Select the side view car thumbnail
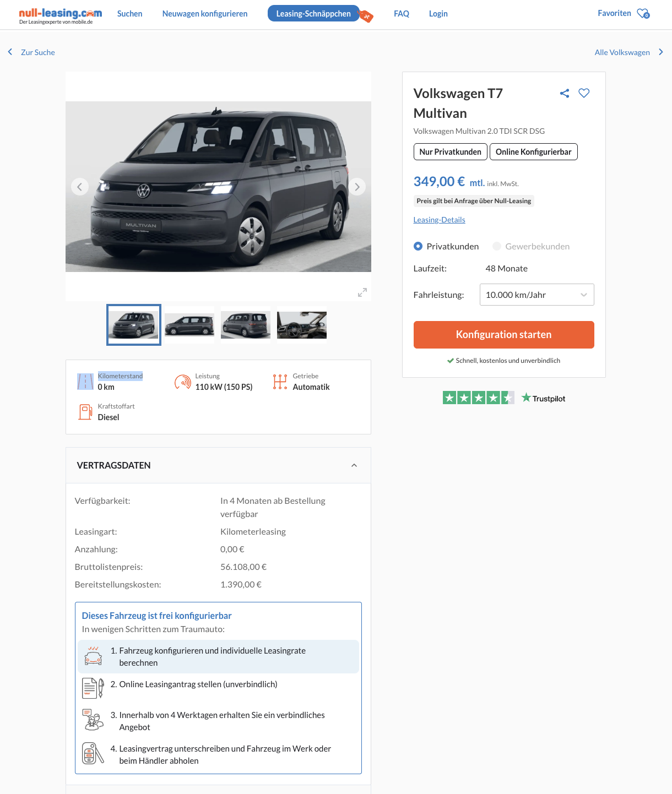Image resolution: width=672 pixels, height=794 pixels. [189, 325]
